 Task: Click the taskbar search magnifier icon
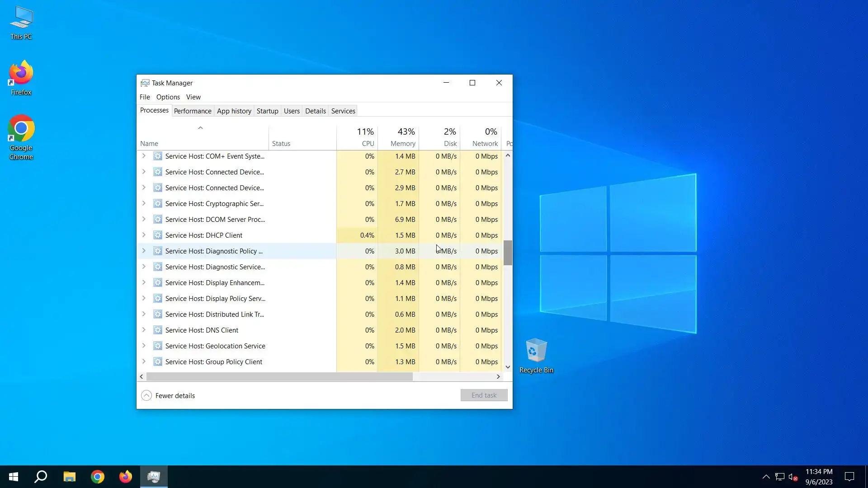(x=41, y=476)
